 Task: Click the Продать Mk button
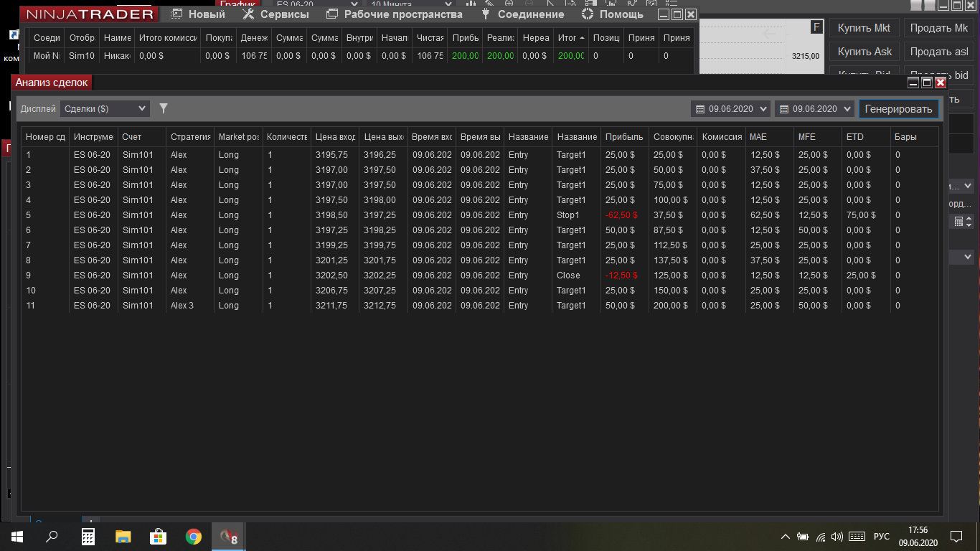click(938, 28)
